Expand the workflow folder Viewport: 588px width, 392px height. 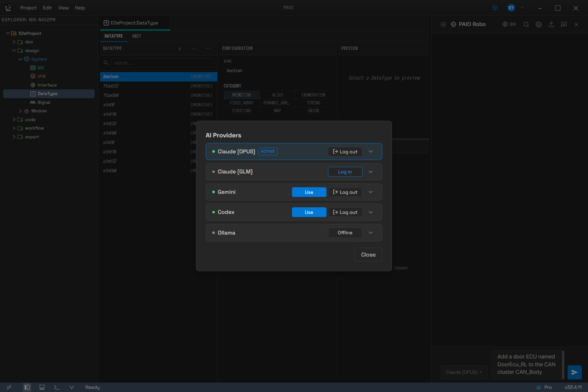(x=14, y=128)
